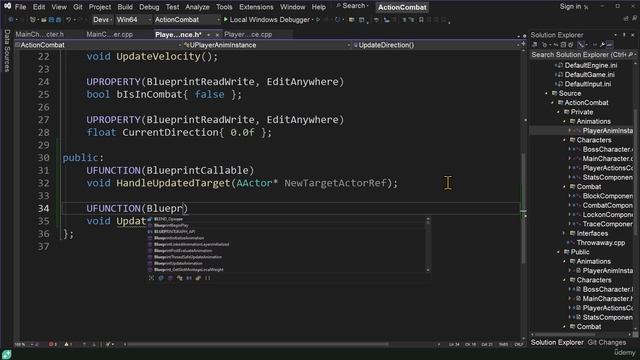The image size is (640, 360).
Task: Click Collapse All icon in Solution Explorer
Action: click(x=563, y=45)
